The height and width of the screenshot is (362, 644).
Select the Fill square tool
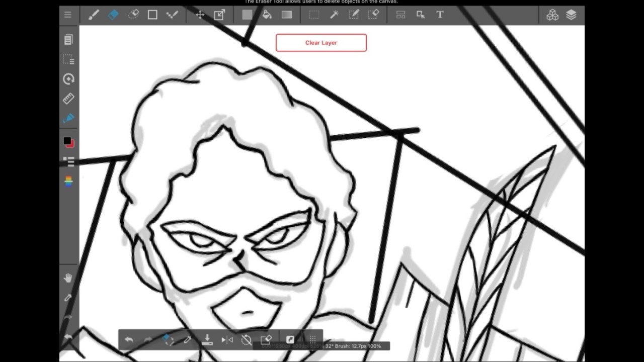coord(247,15)
